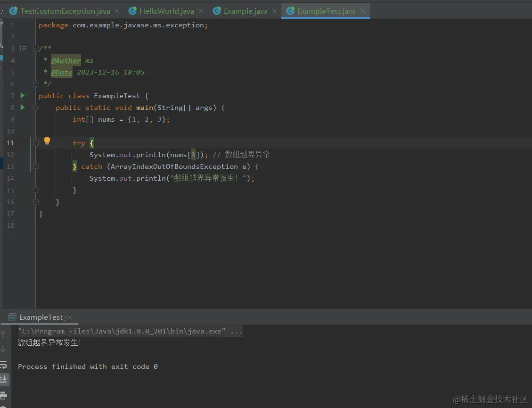Click fold end marker at line 6
Screen dimensions: 532x408
point(36,83)
